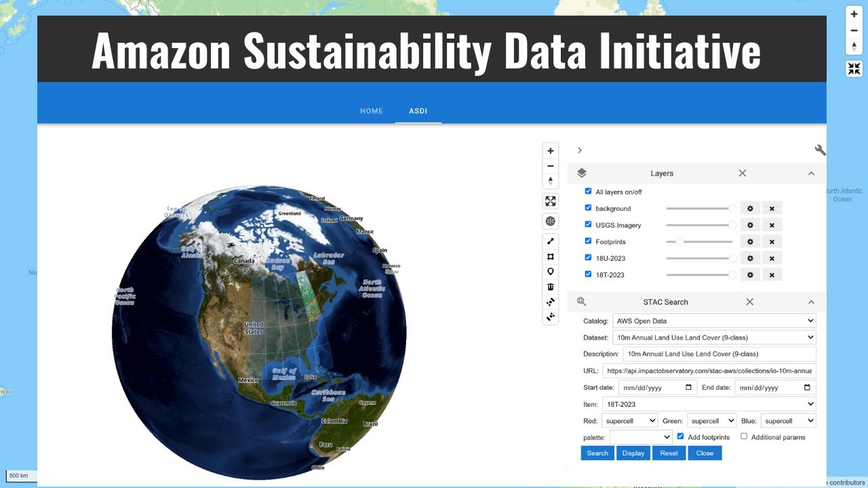Viewport: 868px width, 488px height.
Task: Collapse the STAC Search panel chevron
Action: (811, 302)
